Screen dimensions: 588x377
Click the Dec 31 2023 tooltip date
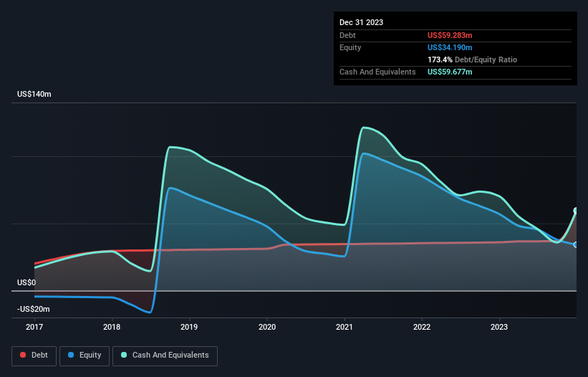[x=361, y=22]
